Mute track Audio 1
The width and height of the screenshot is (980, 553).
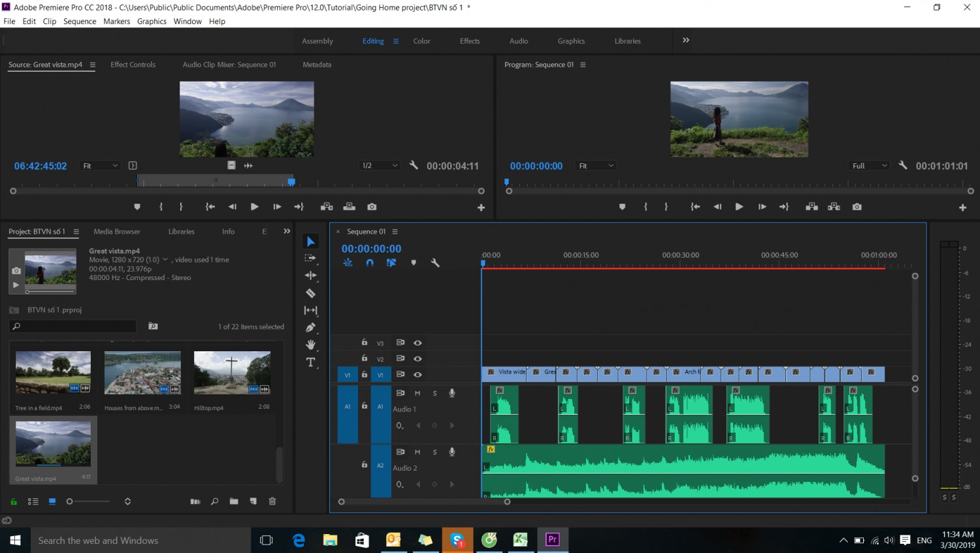point(417,393)
